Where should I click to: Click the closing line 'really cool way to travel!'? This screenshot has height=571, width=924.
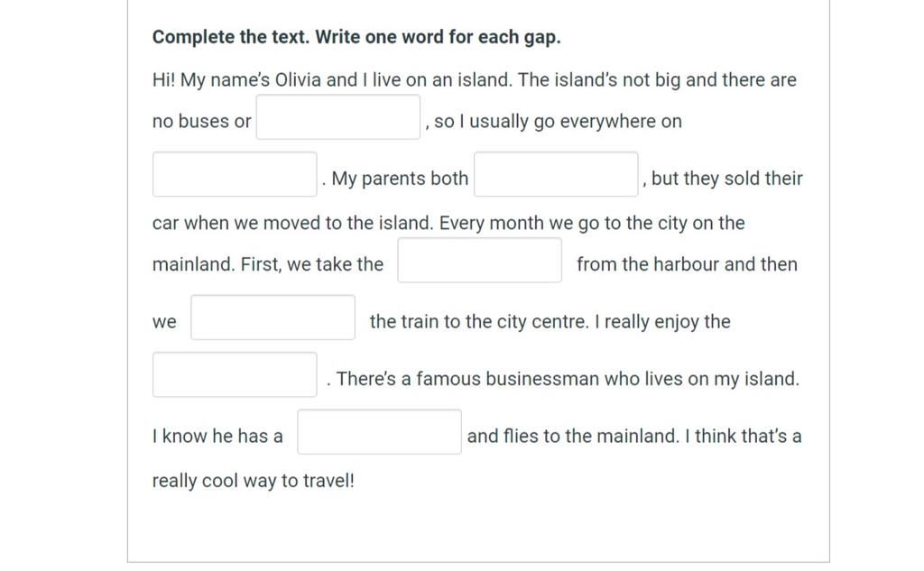click(254, 481)
